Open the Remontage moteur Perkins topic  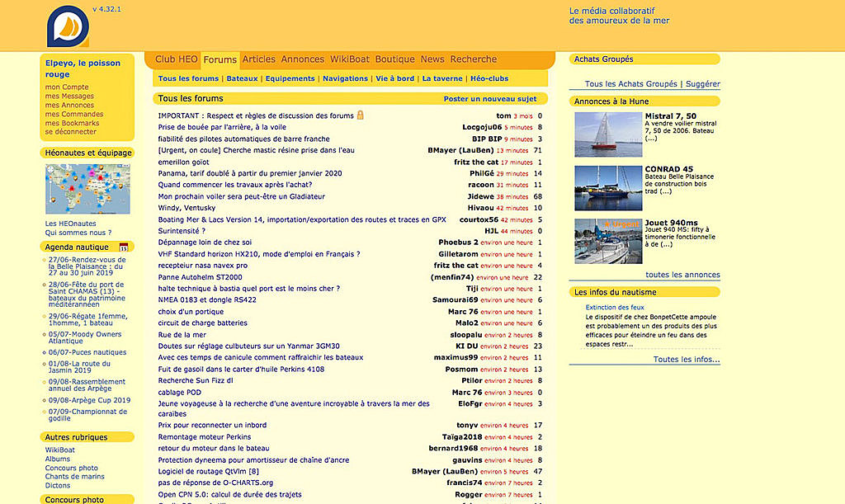point(205,437)
